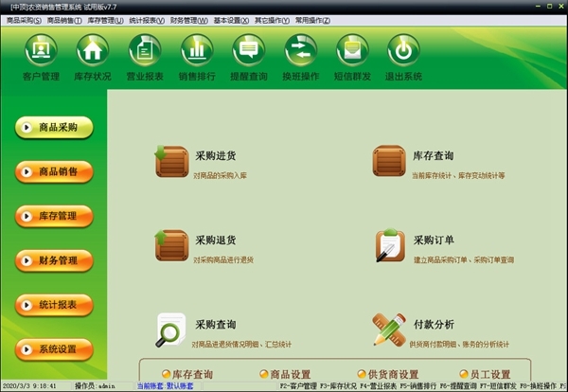The image size is (568, 392).
Task: Open the 采购进货 title link
Action: click(x=216, y=156)
